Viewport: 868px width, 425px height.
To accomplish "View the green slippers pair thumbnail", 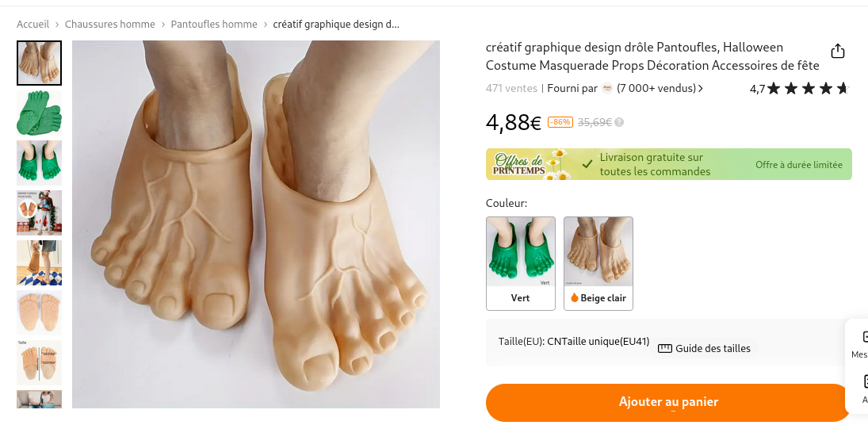I will pyautogui.click(x=39, y=113).
